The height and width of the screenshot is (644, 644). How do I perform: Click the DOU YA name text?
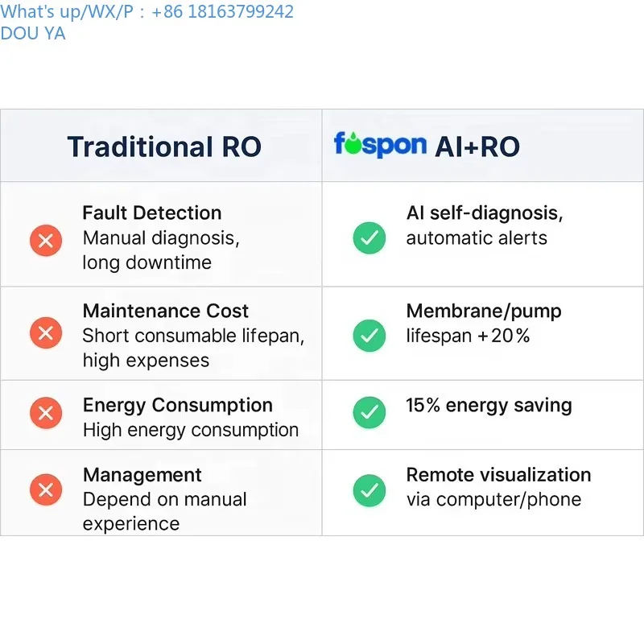(33, 33)
